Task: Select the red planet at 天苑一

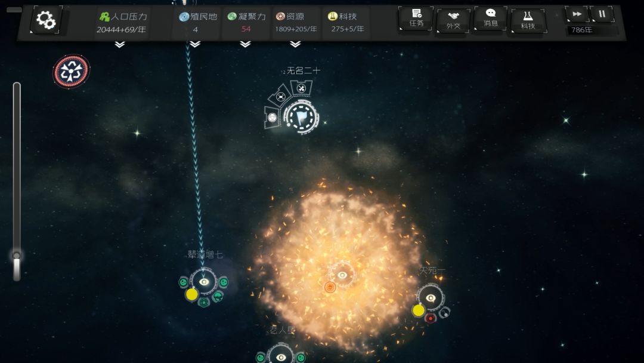Action: (430, 318)
